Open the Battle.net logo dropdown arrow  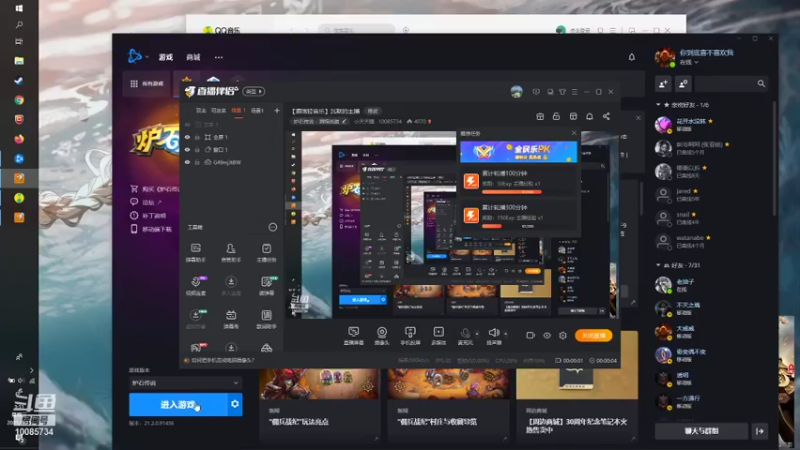[x=146, y=57]
